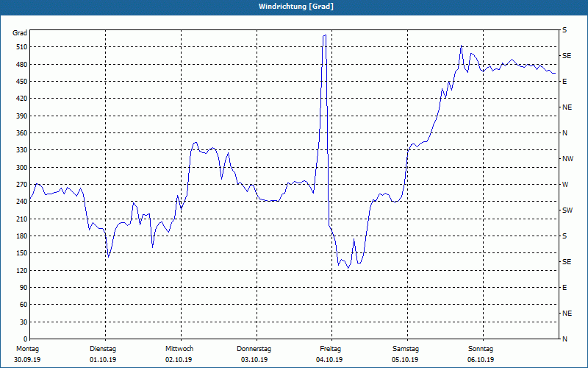Image resolution: width=588 pixels, height=368 pixels.
Task: Select the 510 value on the left axis
Action: 22,47
